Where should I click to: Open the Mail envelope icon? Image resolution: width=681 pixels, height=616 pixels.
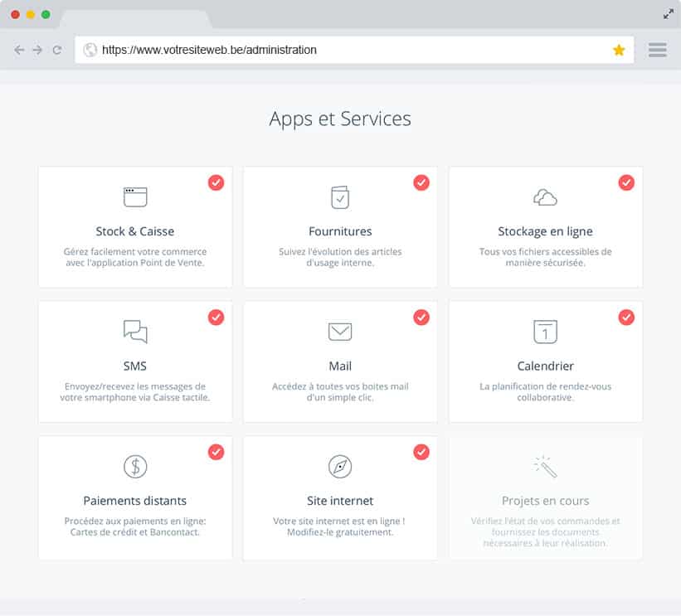[340, 332]
